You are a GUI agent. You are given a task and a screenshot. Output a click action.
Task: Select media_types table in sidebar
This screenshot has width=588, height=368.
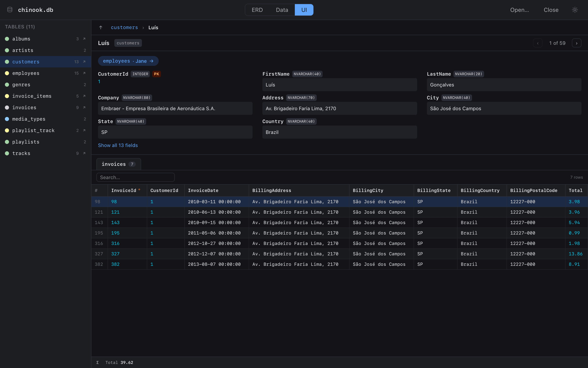(46, 119)
